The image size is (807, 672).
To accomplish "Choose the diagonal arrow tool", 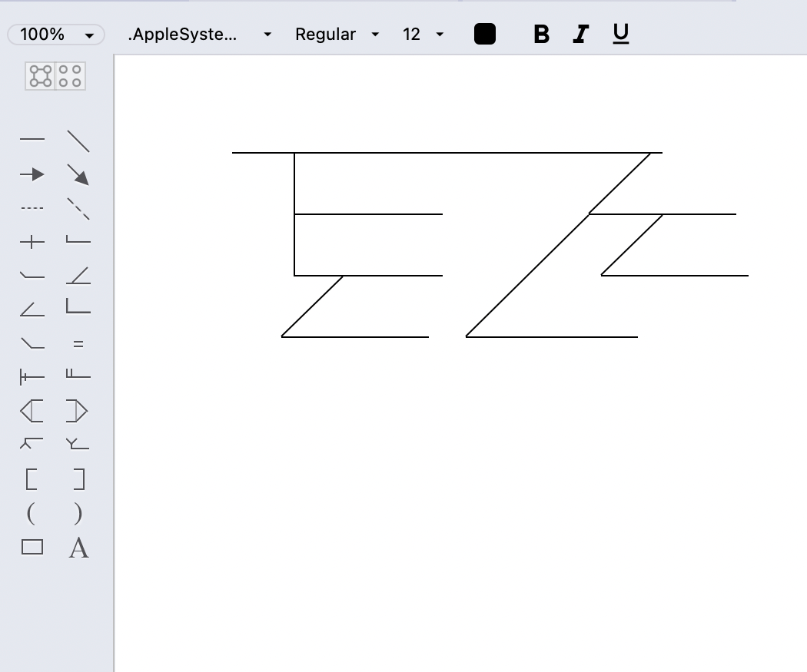I will [78, 175].
